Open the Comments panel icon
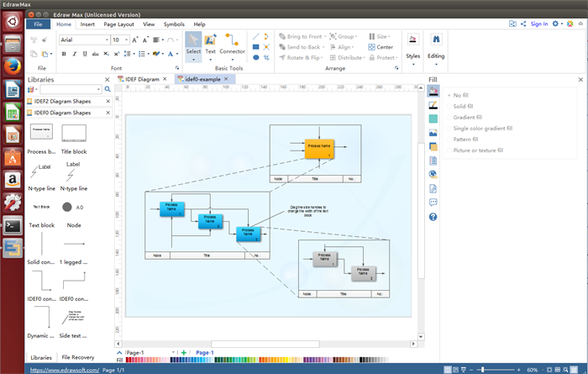 pos(433,202)
